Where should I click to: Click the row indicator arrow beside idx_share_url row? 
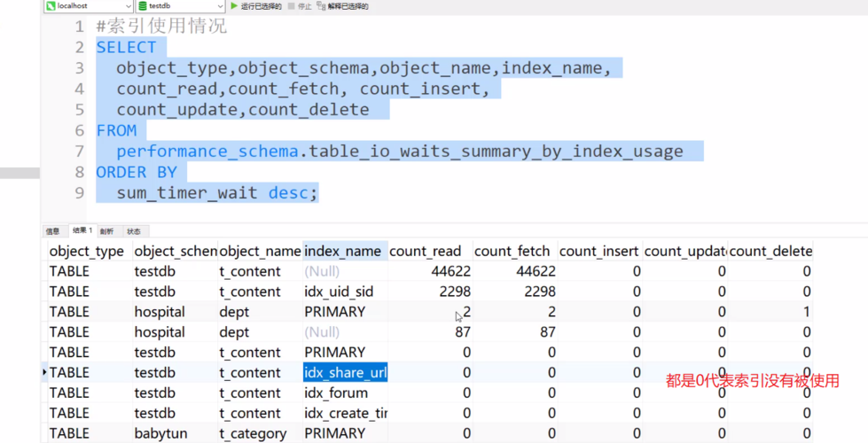coord(44,372)
